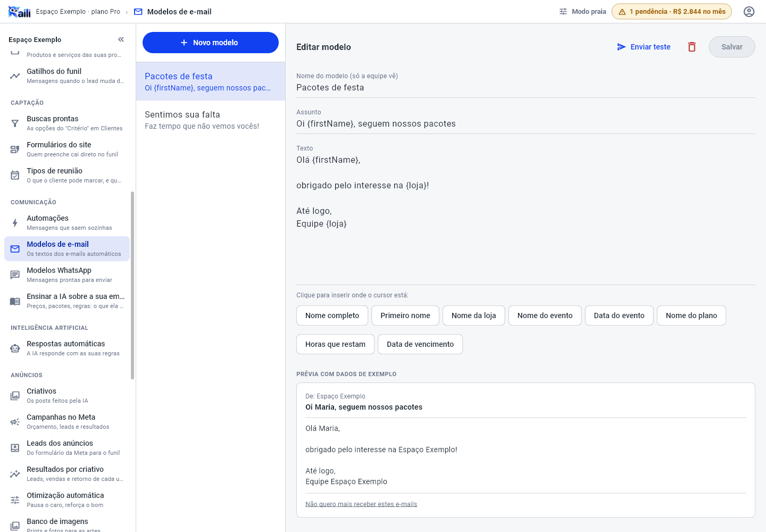Click the Ensinar a IA book icon
This screenshot has width=766, height=532.
click(x=15, y=301)
